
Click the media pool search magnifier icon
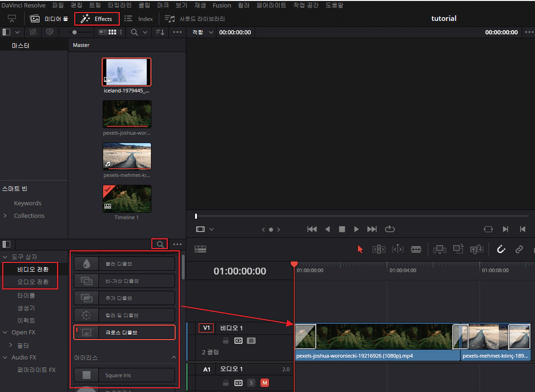pyautogui.click(x=134, y=32)
